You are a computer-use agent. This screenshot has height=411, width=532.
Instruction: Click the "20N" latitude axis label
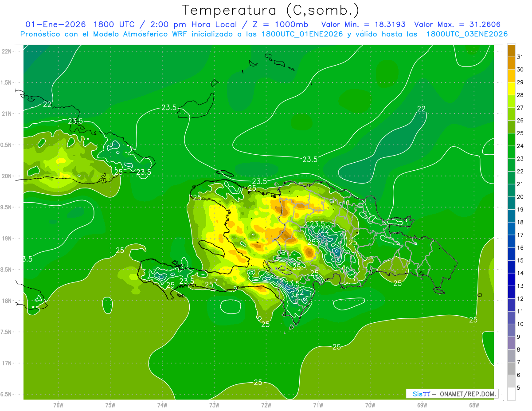tap(7, 176)
